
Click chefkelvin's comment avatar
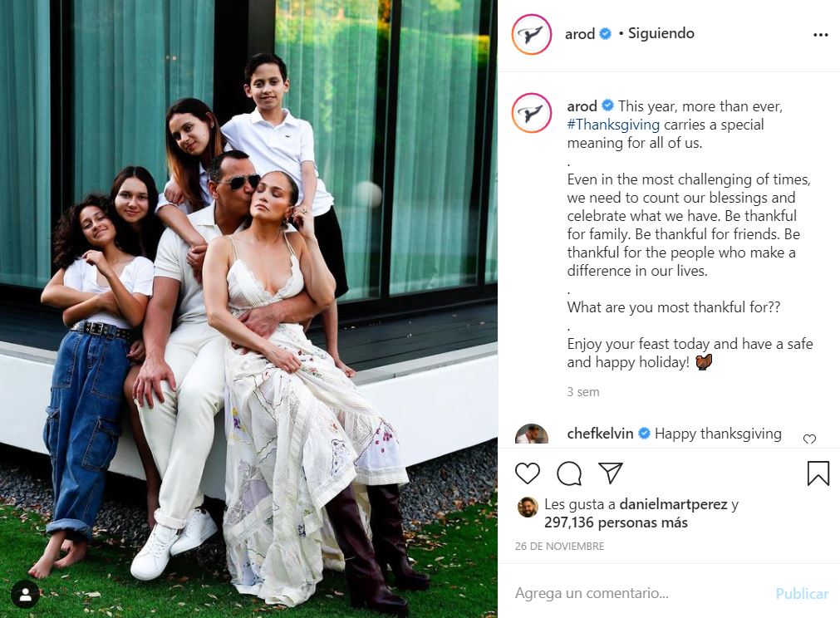coord(532,434)
